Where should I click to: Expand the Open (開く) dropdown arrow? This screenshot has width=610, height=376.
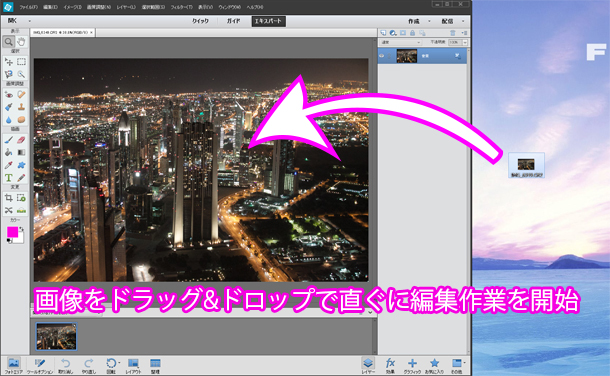[29, 21]
